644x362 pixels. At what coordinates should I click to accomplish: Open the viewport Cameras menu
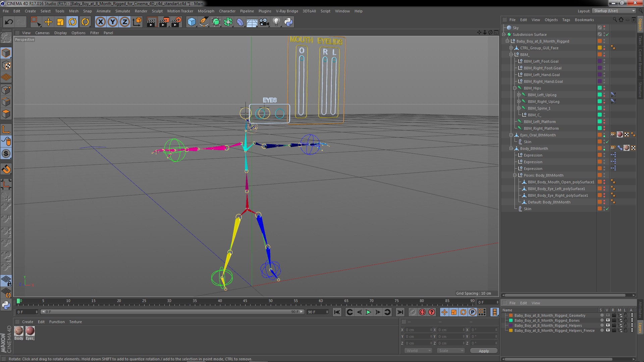[42, 33]
